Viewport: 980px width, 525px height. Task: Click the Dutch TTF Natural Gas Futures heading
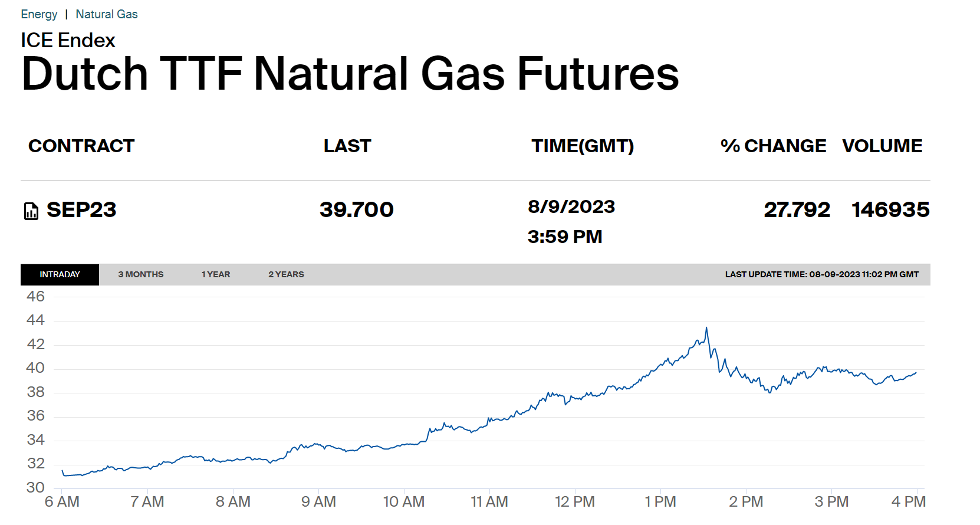(350, 74)
